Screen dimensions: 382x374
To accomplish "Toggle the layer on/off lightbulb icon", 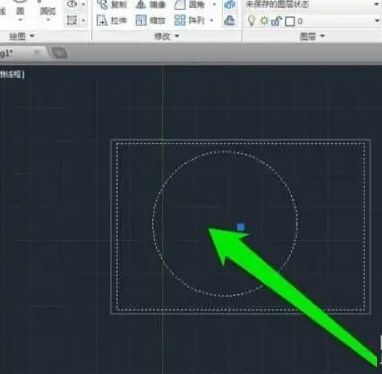I will [x=252, y=21].
